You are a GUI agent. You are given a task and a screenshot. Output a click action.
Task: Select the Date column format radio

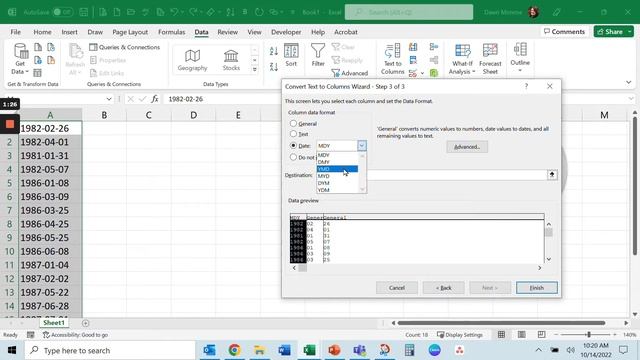[x=293, y=145]
